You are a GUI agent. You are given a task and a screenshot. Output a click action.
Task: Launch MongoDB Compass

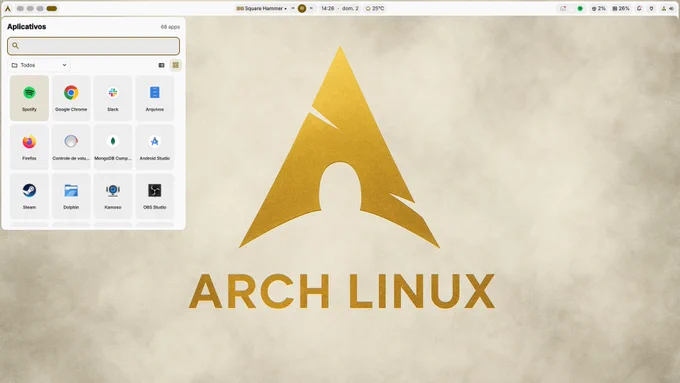(113, 147)
